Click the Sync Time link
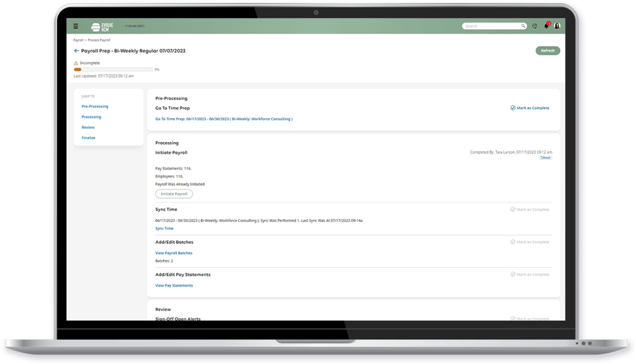Viewport: 636px width, 364px height. point(164,229)
